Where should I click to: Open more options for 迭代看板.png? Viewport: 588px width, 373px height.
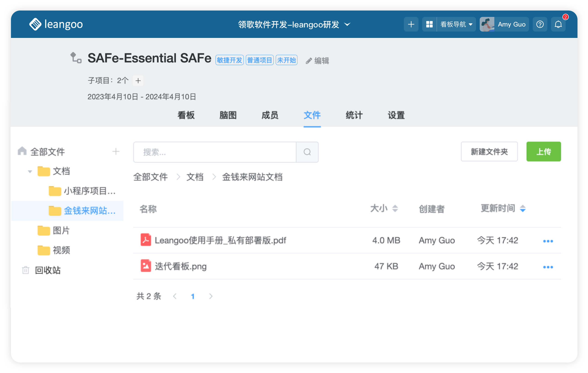[548, 267]
